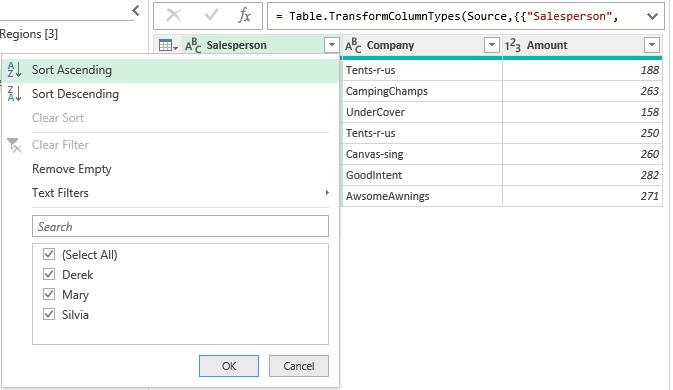Image resolution: width=673 pixels, height=390 pixels.
Task: Click the AwsomeAwnings cell
Action: pos(422,196)
